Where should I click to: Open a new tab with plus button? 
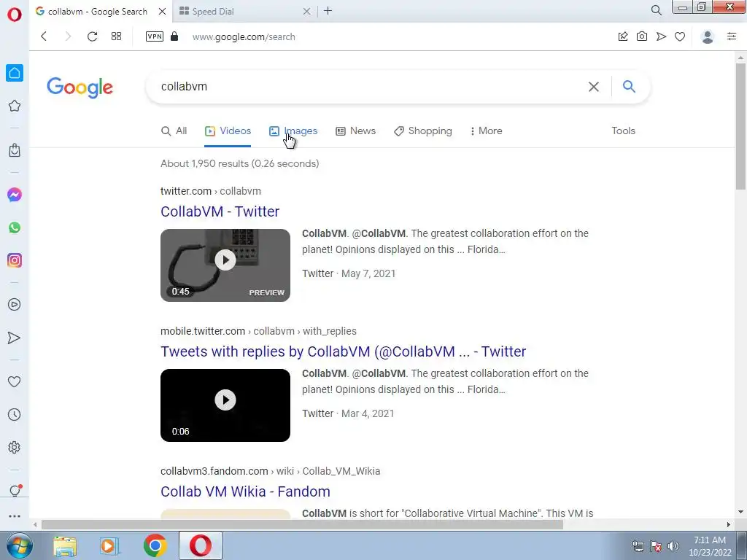328,10
